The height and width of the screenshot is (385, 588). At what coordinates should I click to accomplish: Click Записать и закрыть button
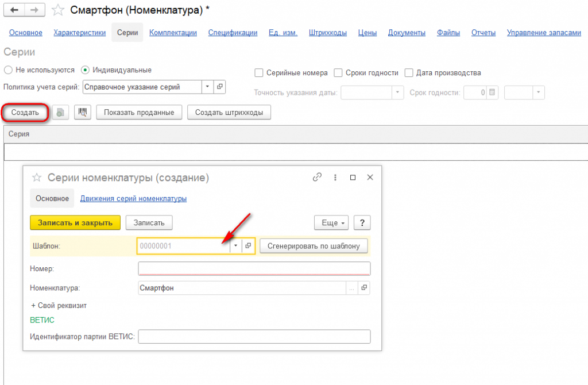(x=75, y=222)
